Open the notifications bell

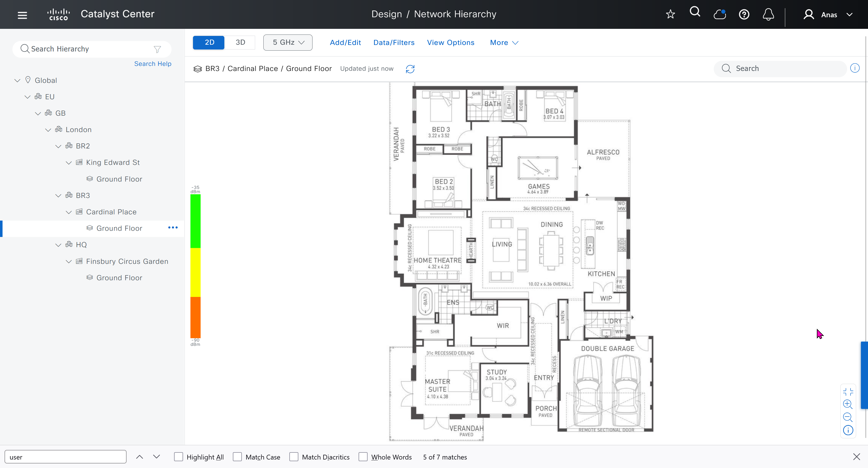coord(768,14)
